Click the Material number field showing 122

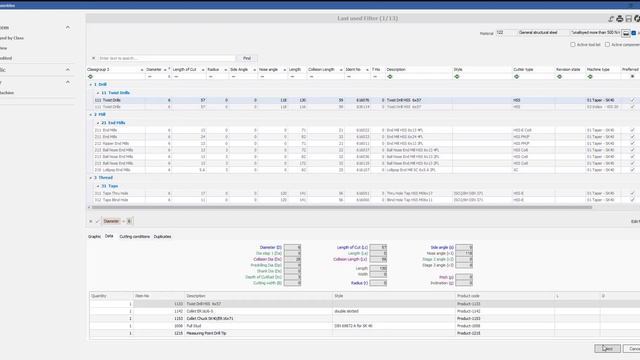[x=506, y=33]
